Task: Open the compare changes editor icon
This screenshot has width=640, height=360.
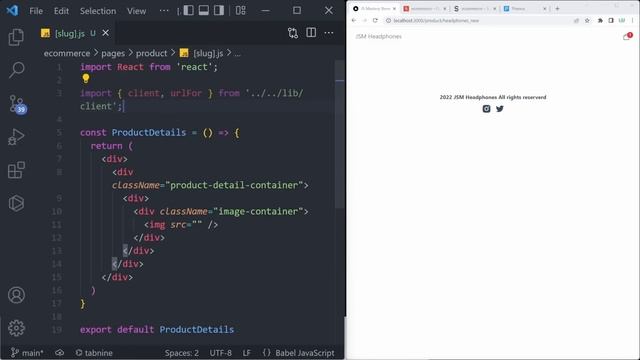Action: 293,33
